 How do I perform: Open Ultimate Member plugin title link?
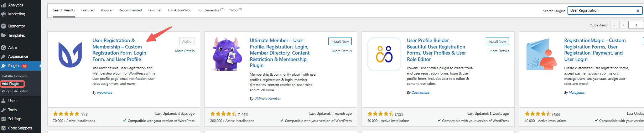point(280,53)
